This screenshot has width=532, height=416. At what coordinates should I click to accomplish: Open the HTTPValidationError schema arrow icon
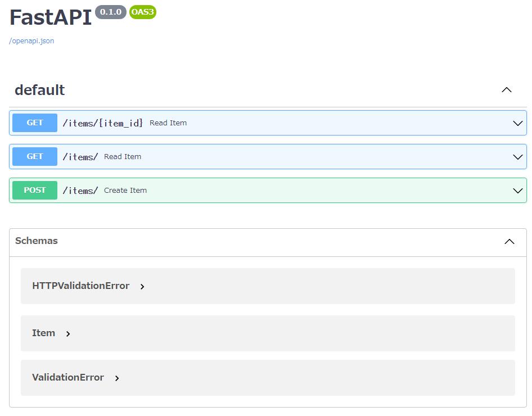click(x=142, y=286)
